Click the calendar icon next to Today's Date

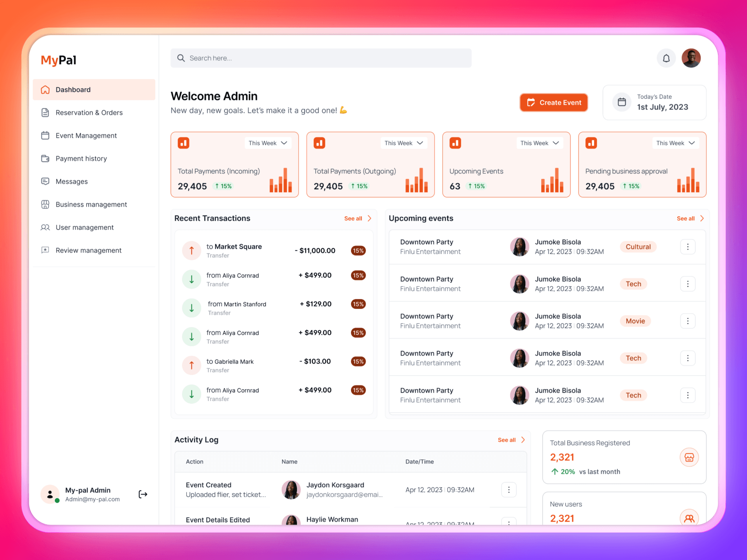[x=622, y=102]
